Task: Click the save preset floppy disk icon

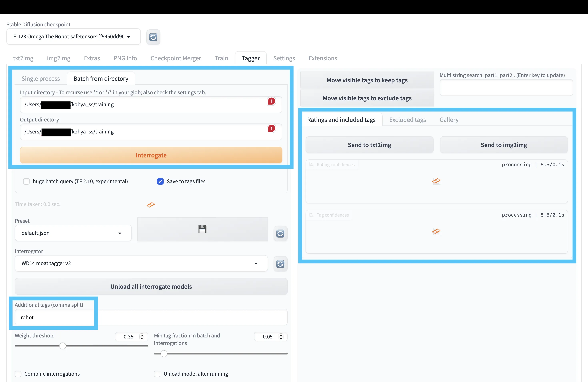Action: coord(202,229)
